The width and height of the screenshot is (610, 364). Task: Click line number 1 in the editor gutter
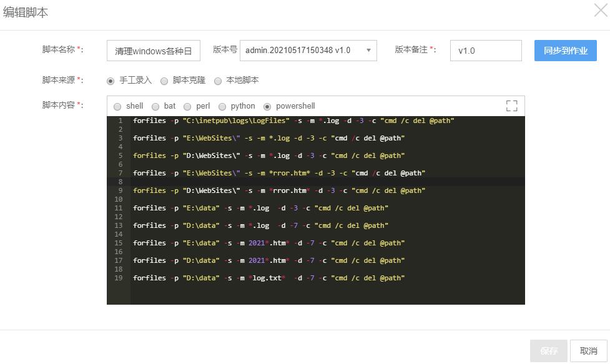[118, 121]
